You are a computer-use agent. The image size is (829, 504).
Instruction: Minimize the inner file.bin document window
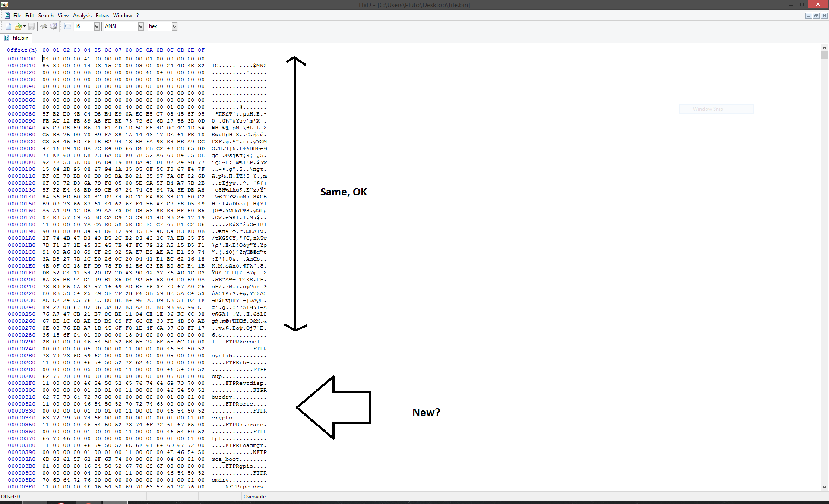(x=808, y=16)
